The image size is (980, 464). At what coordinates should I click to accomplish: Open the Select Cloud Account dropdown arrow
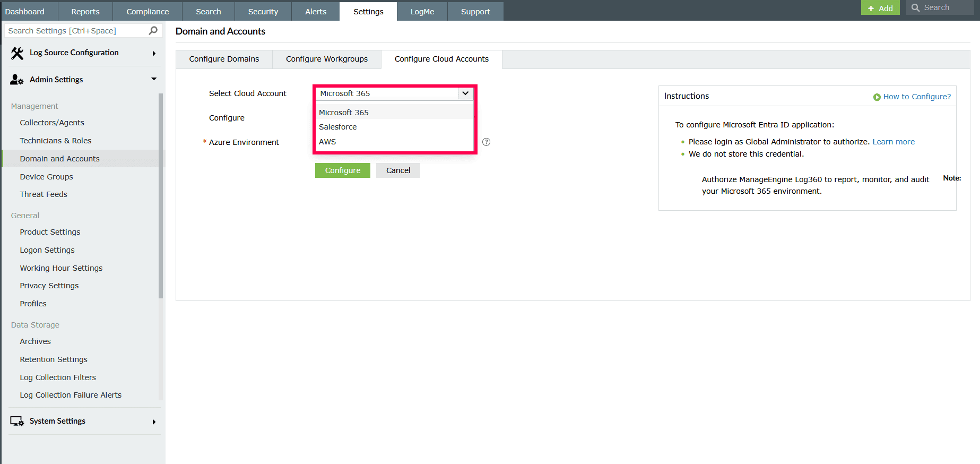(465, 93)
